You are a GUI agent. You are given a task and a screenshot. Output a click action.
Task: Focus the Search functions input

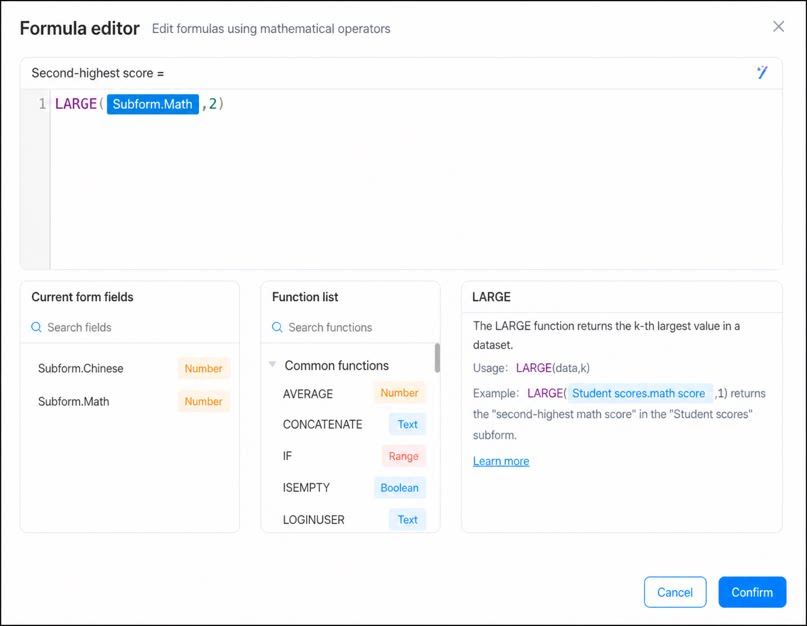click(355, 327)
